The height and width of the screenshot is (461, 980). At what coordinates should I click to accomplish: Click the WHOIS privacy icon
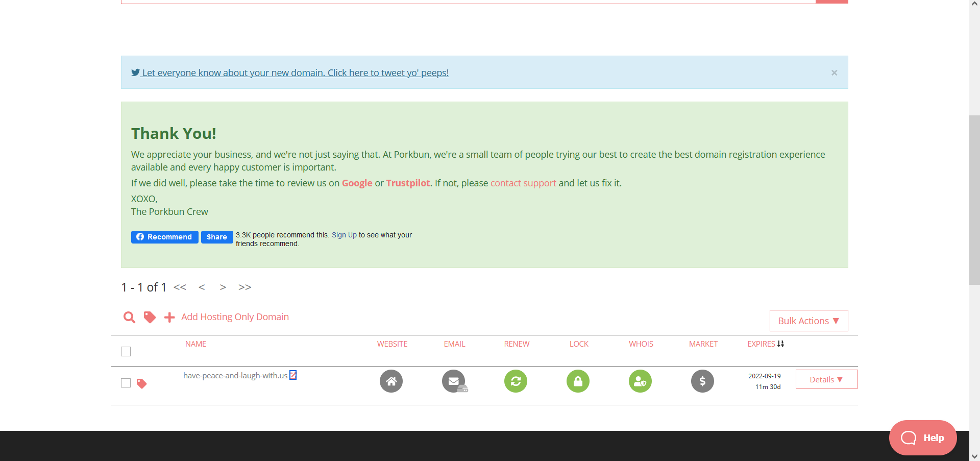[640, 381]
